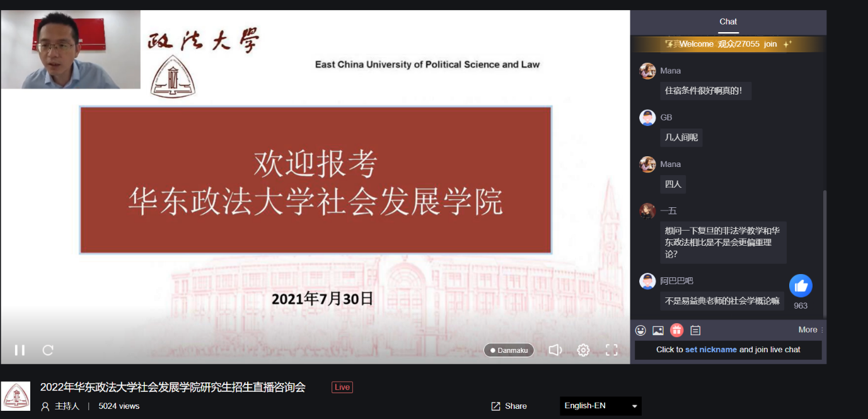Mute the video using the speaker icon
Viewport: 868px width, 419px height.
(555, 350)
